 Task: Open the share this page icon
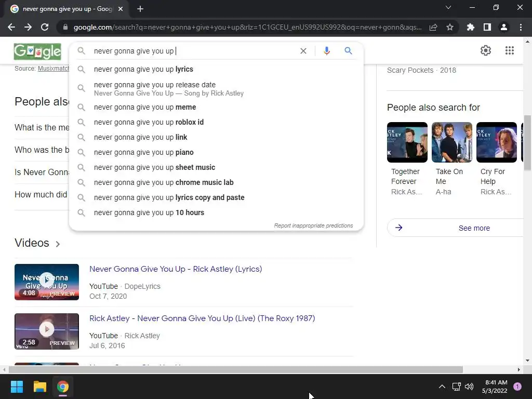tap(433, 28)
